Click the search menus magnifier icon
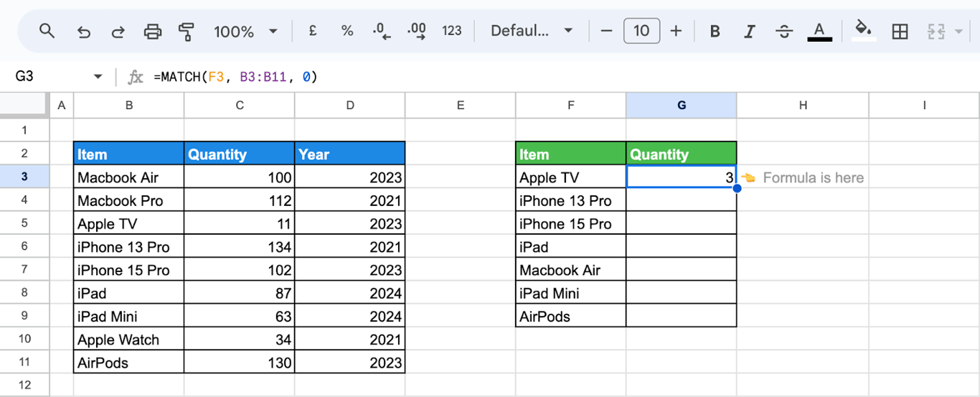 point(47,31)
